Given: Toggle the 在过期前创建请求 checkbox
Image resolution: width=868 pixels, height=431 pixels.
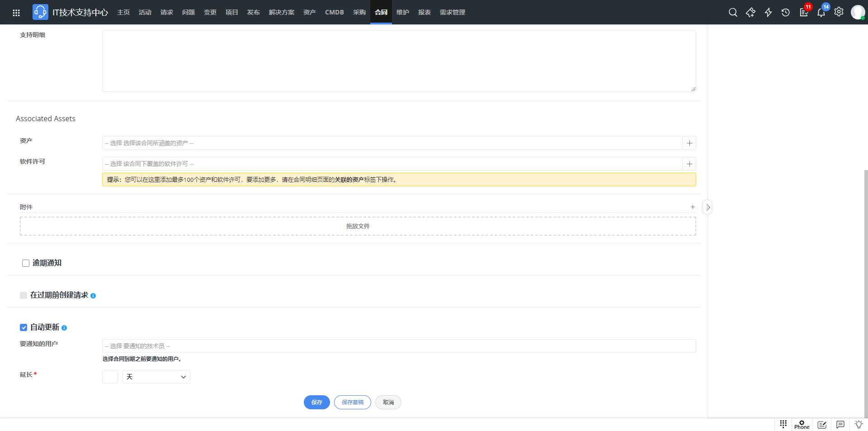Looking at the screenshot, I should click(x=24, y=295).
